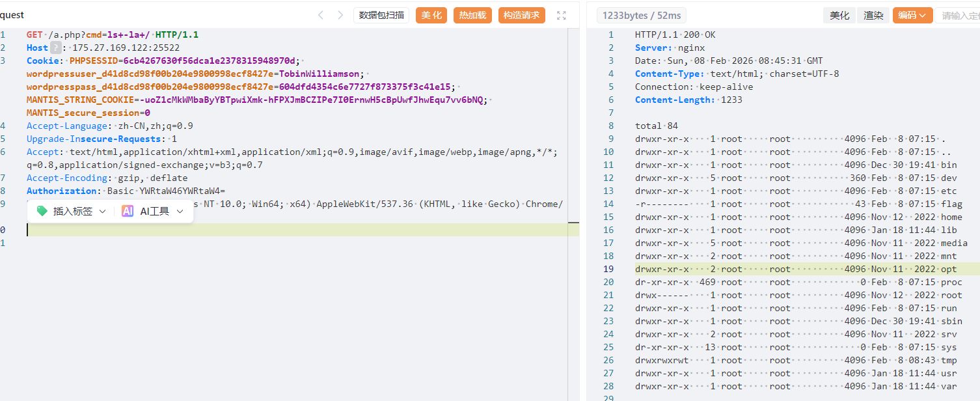Go to the next request arrow
This screenshot has width=980, height=401.
[340, 15]
